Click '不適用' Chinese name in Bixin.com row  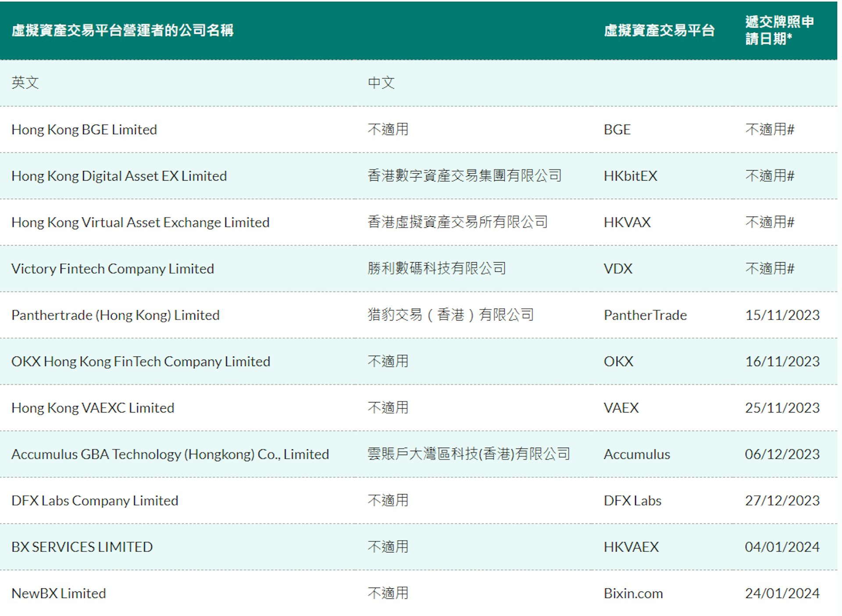tap(388, 593)
